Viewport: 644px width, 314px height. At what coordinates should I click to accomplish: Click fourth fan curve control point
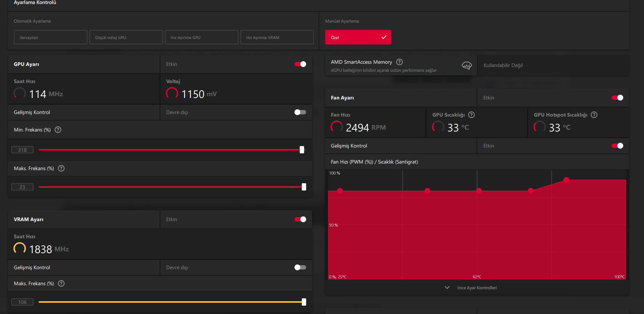tap(531, 191)
